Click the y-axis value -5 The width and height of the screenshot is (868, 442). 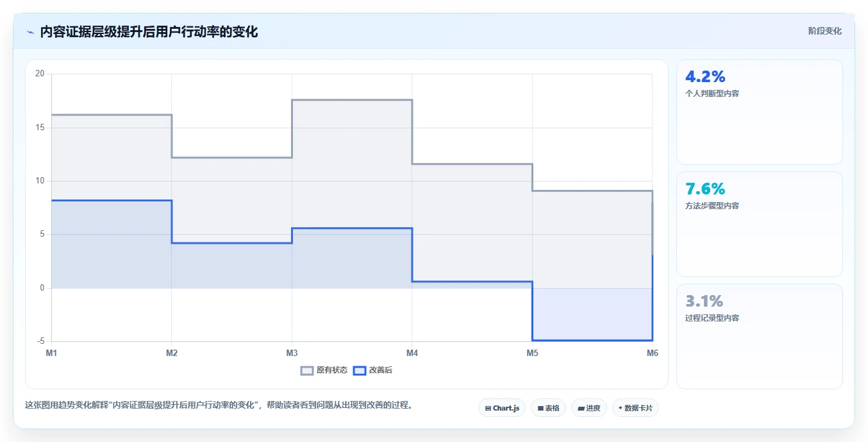[41, 341]
